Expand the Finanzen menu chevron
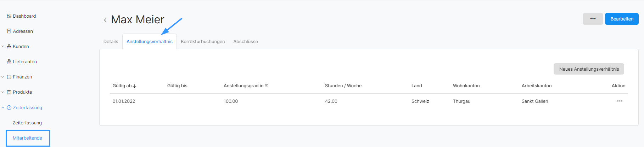Viewport: 644px width, 147px height. 3,77
